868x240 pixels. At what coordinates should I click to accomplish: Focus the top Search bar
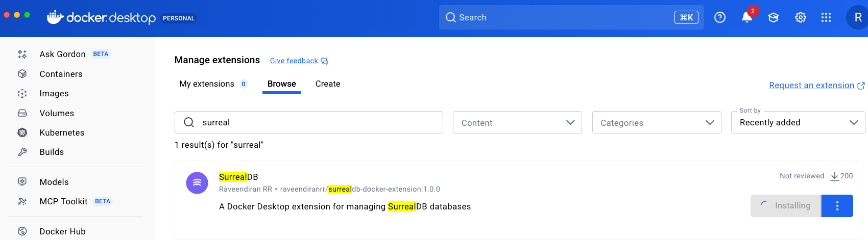[571, 17]
